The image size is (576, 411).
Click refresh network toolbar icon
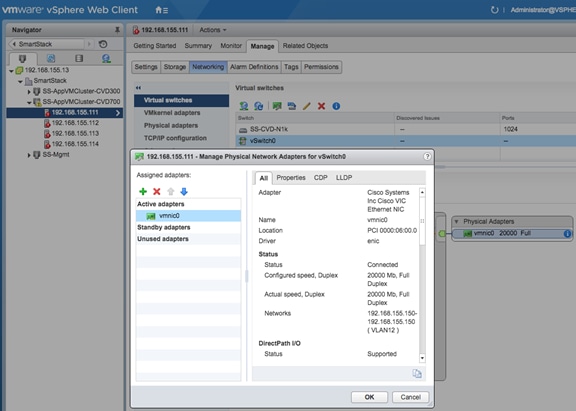[x=259, y=106]
